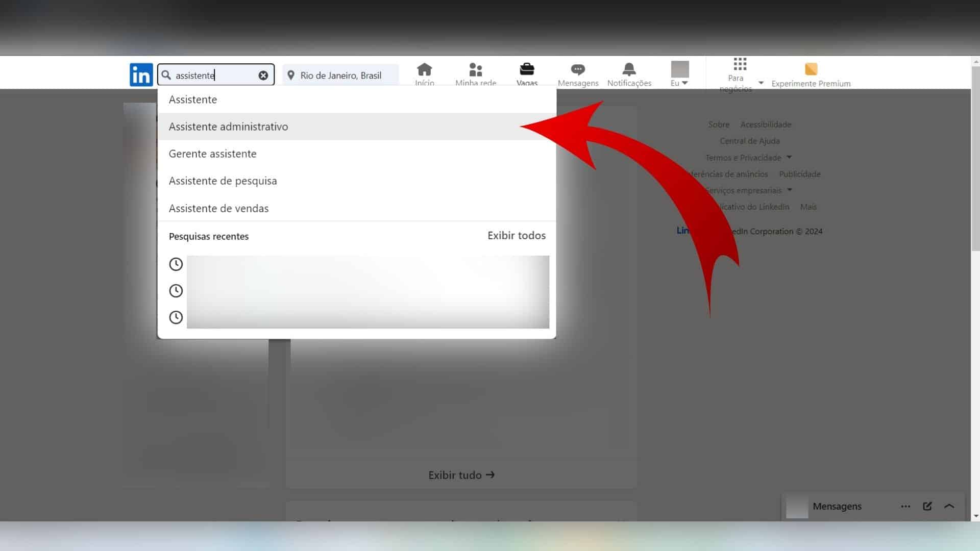Click second recent search clock icon
The height and width of the screenshot is (551, 980).
(176, 291)
